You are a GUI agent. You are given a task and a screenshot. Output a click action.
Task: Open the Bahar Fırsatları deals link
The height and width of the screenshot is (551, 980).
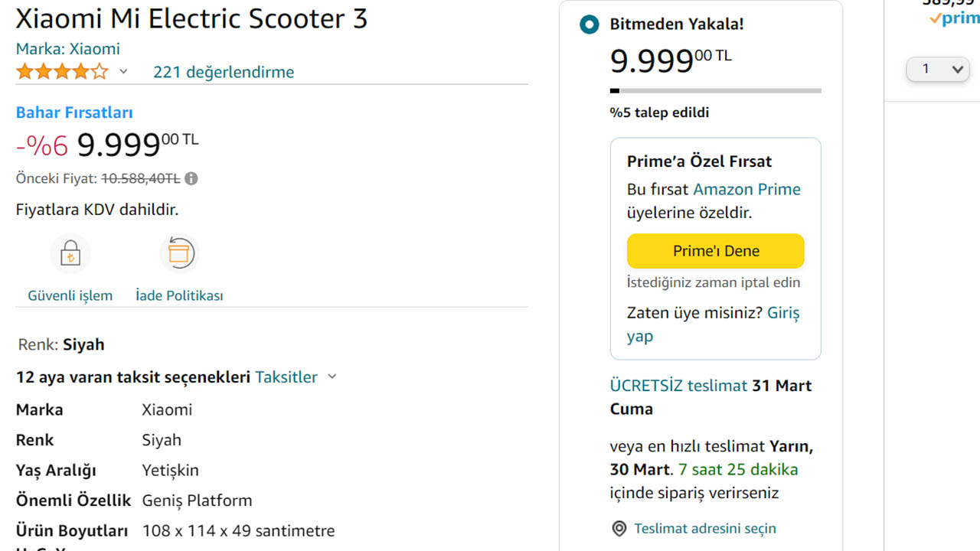coord(74,112)
